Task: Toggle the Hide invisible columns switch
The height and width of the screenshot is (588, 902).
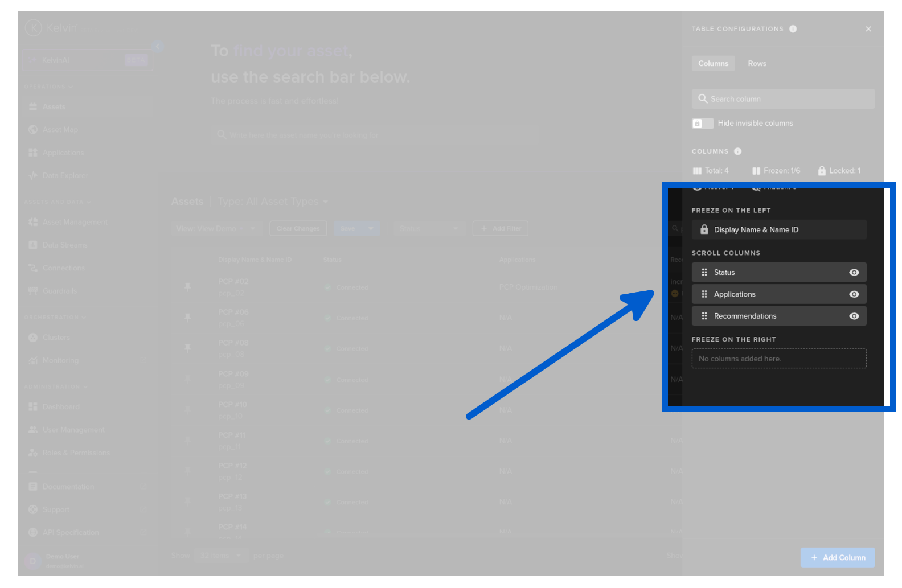Action: tap(702, 124)
